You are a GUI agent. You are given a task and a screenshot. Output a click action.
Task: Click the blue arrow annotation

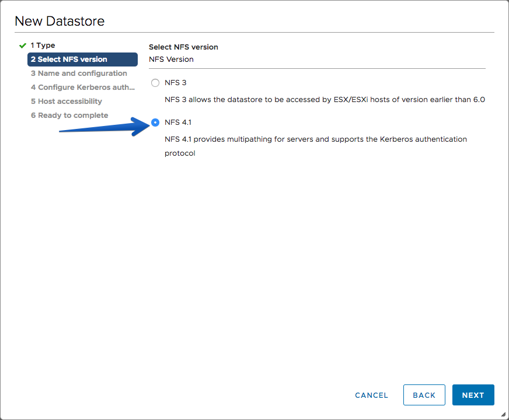pos(104,127)
